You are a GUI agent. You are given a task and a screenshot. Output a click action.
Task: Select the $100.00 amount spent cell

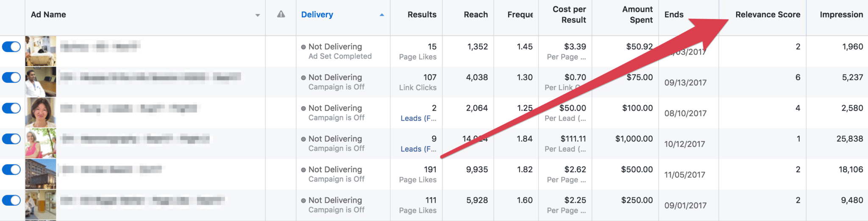pyautogui.click(x=637, y=108)
